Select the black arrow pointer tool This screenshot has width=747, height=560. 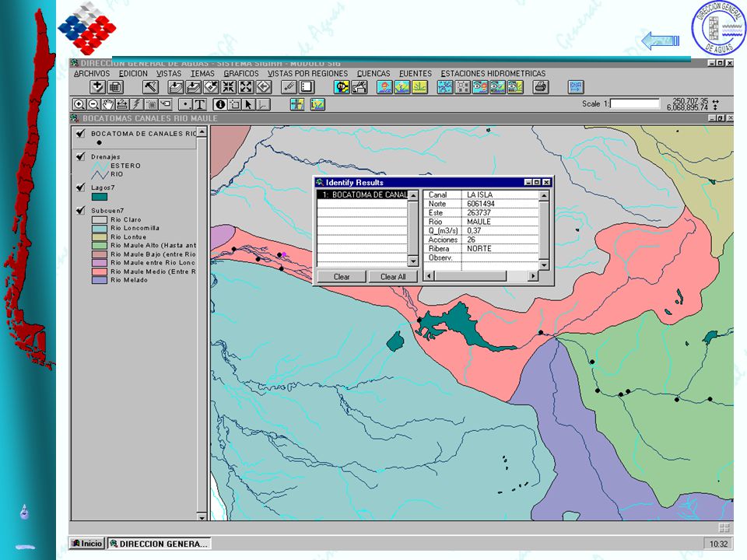(248, 104)
